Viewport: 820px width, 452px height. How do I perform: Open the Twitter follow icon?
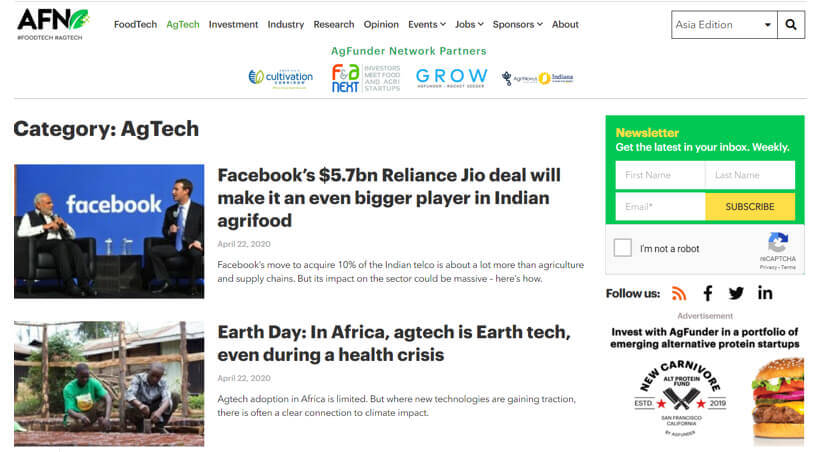click(x=736, y=293)
